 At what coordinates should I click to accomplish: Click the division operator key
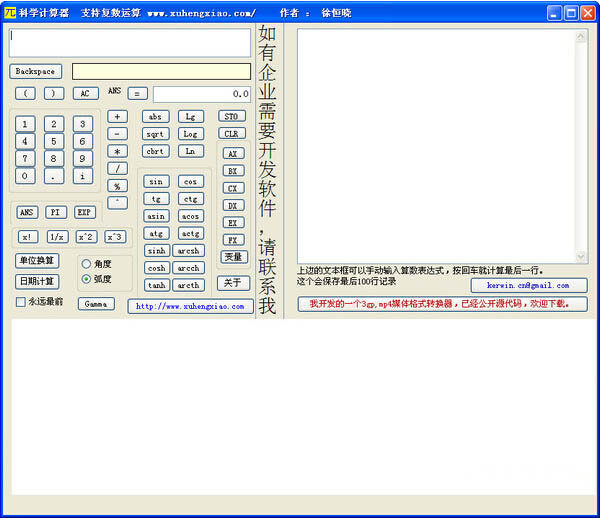coord(117,168)
